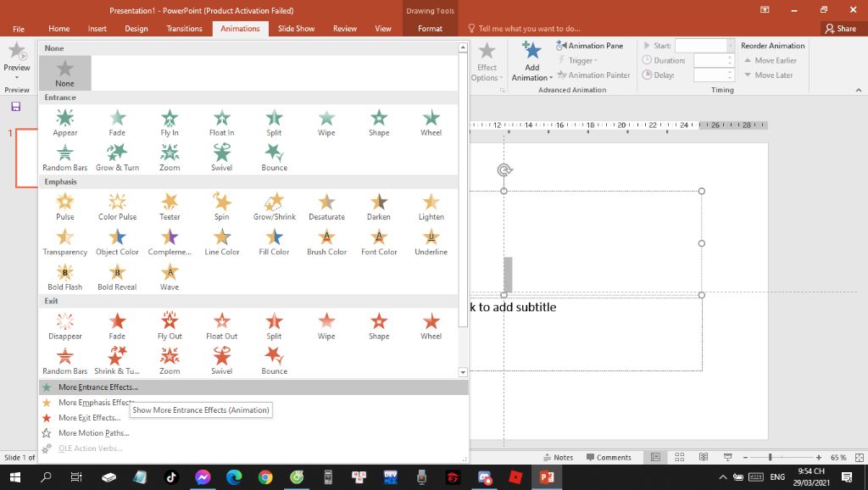Select the None animation option
This screenshot has height=490, width=868.
[x=64, y=73]
